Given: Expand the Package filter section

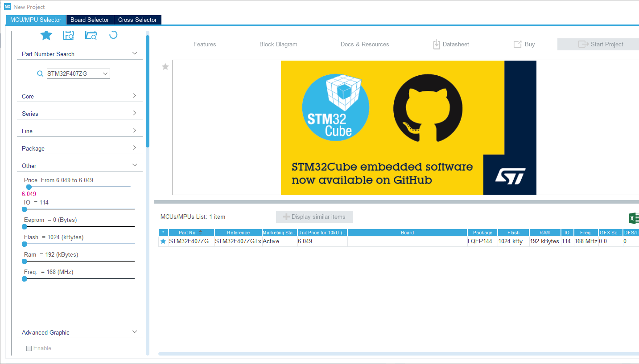Looking at the screenshot, I should pos(135,148).
